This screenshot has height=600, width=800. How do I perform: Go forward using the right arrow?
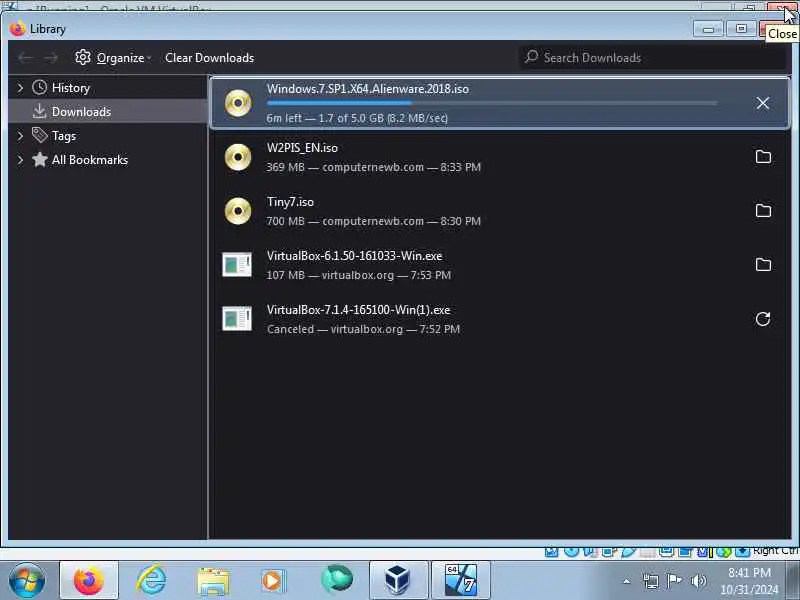51,58
